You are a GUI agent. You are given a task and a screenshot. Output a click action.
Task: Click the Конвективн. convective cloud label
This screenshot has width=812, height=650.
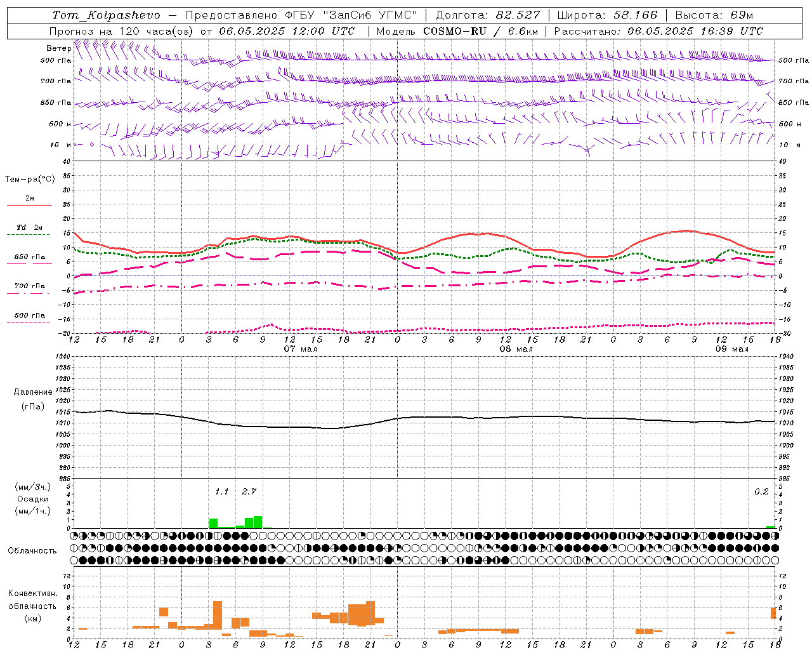[33, 594]
